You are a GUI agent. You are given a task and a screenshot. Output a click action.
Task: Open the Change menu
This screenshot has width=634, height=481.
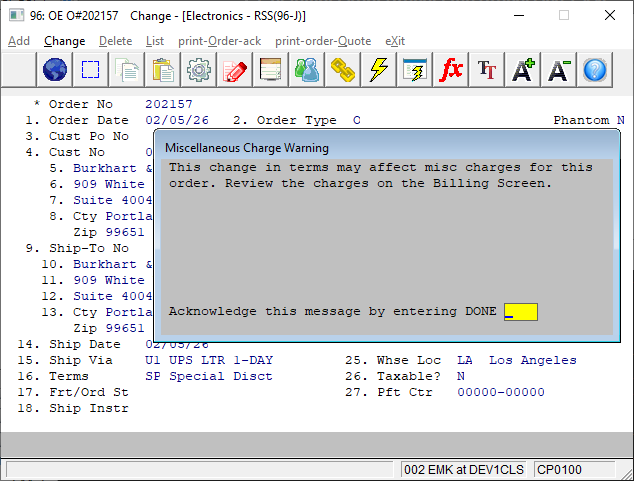click(64, 41)
